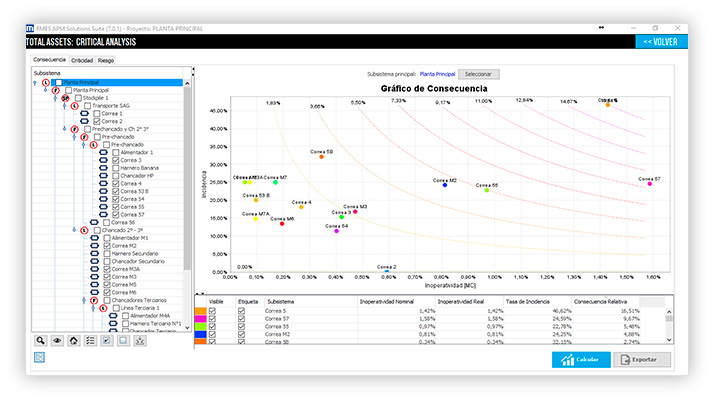Click the checklist icon below the tree

90,341
